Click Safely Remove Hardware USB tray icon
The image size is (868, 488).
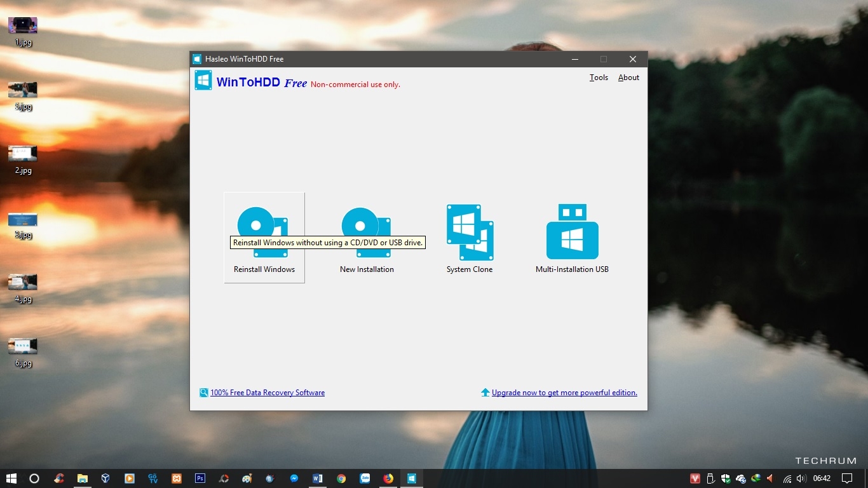click(x=710, y=478)
